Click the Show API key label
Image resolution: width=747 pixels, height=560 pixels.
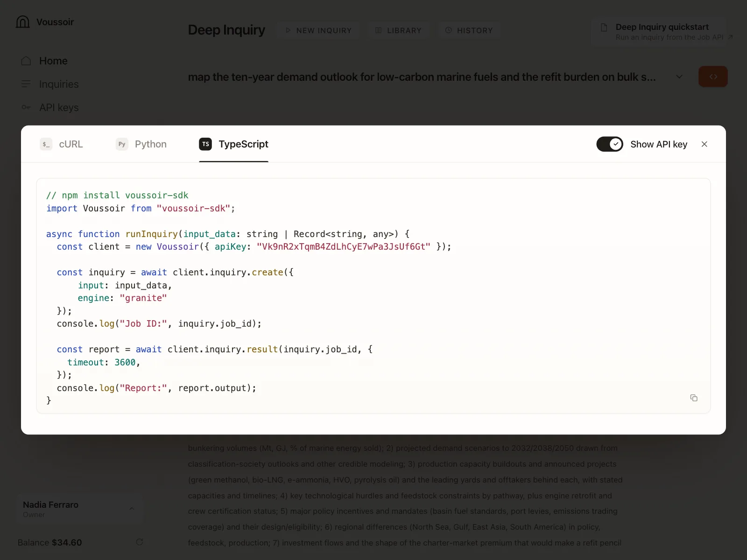click(659, 144)
